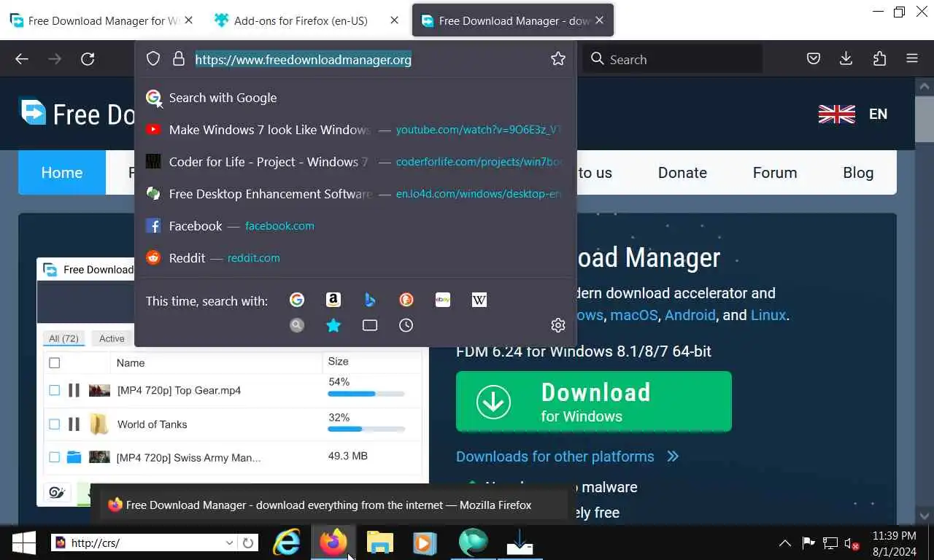Pause Top Gear.mp4 download icon
The height and width of the screenshot is (560, 934).
(74, 390)
